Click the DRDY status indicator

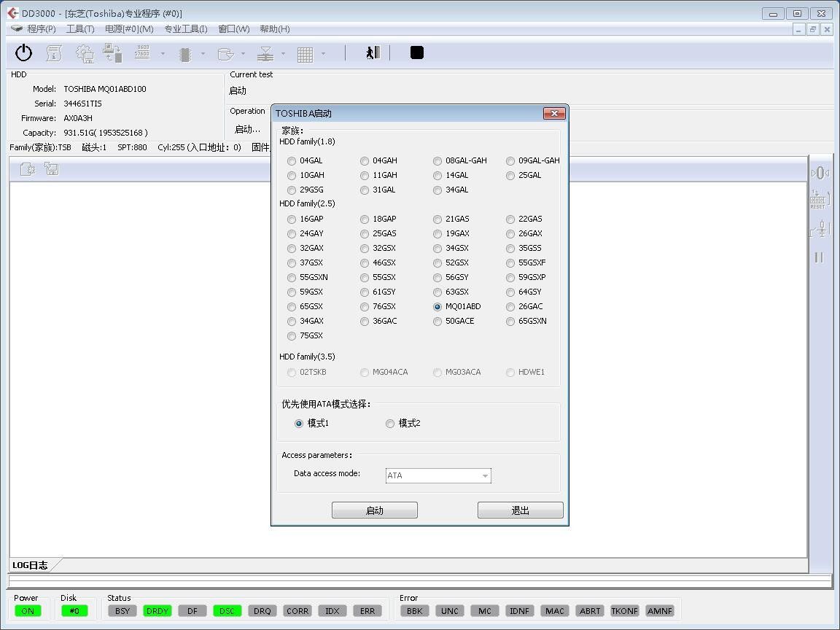157,611
